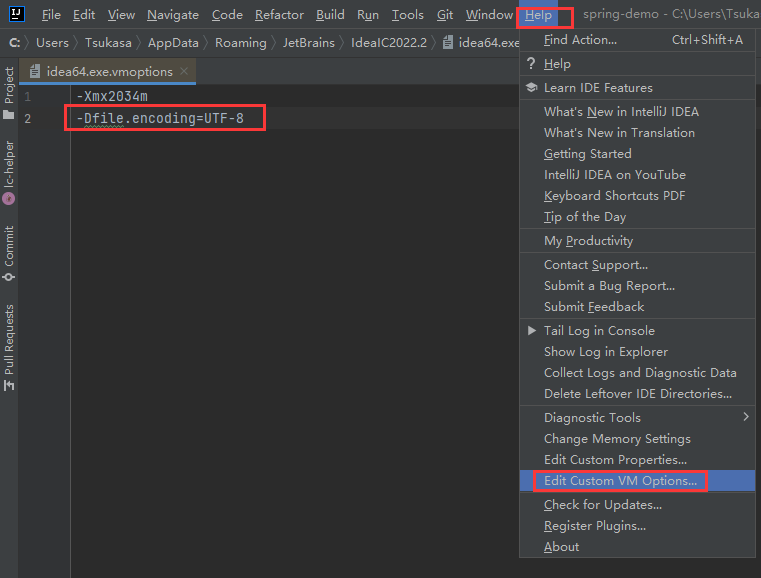761x578 pixels.
Task: Close the idea64.exe.vmoptions tab
Action: pos(184,71)
